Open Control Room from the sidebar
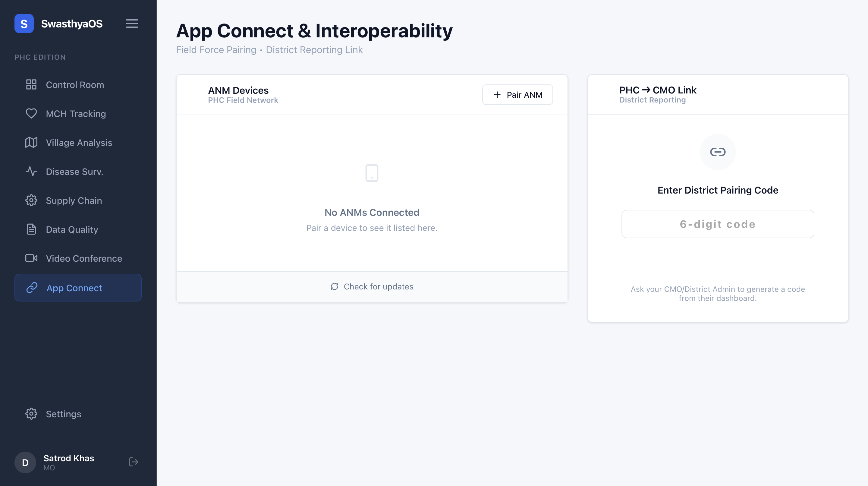 [78, 85]
